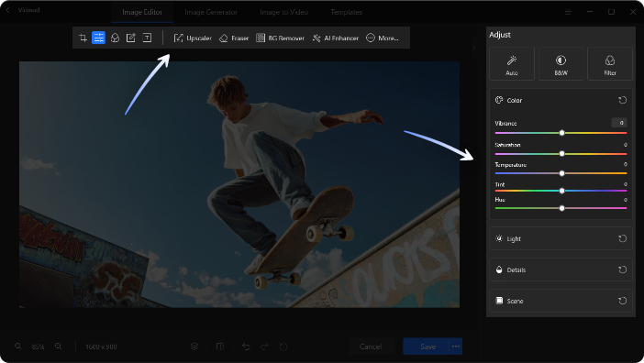
Task: Open Filter in Adjust panel
Action: (610, 63)
